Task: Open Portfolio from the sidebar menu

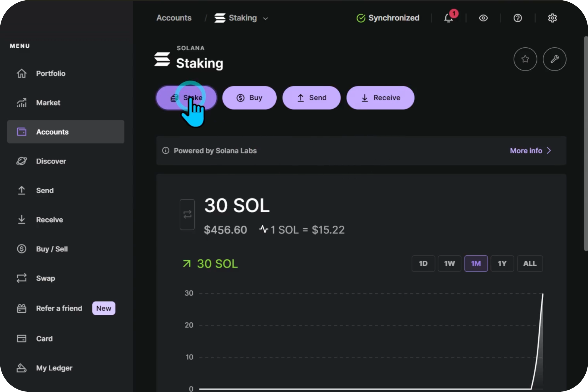Action: pyautogui.click(x=51, y=73)
